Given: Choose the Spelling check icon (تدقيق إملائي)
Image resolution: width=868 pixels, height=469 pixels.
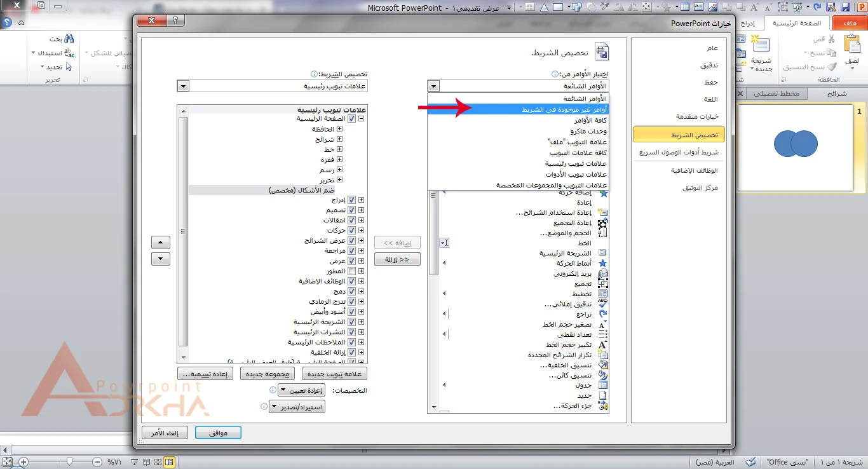Looking at the screenshot, I should coord(602,304).
